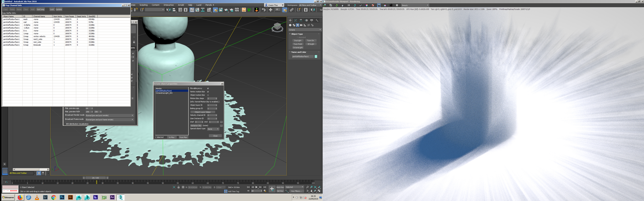Pause rendering in Octane viewport
Viewport: 644px width, 201px height.
click(x=349, y=5)
